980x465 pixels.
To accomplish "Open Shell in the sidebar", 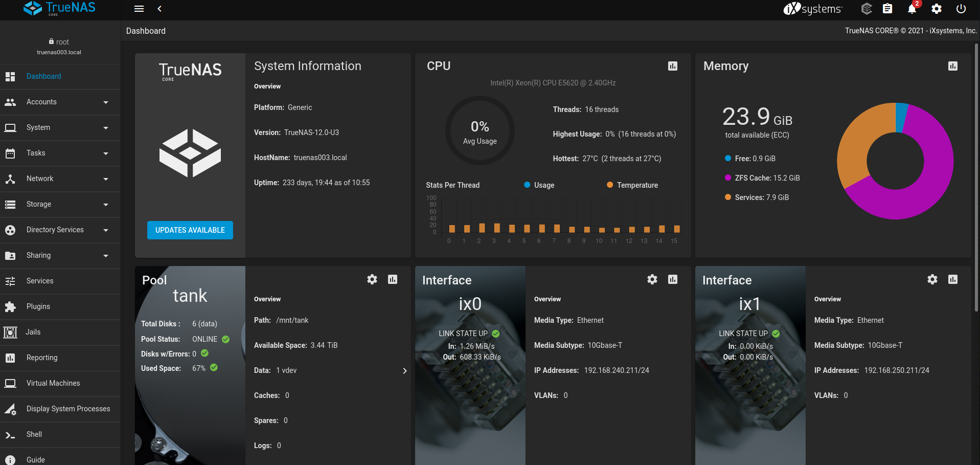I will pyautogui.click(x=60, y=434).
